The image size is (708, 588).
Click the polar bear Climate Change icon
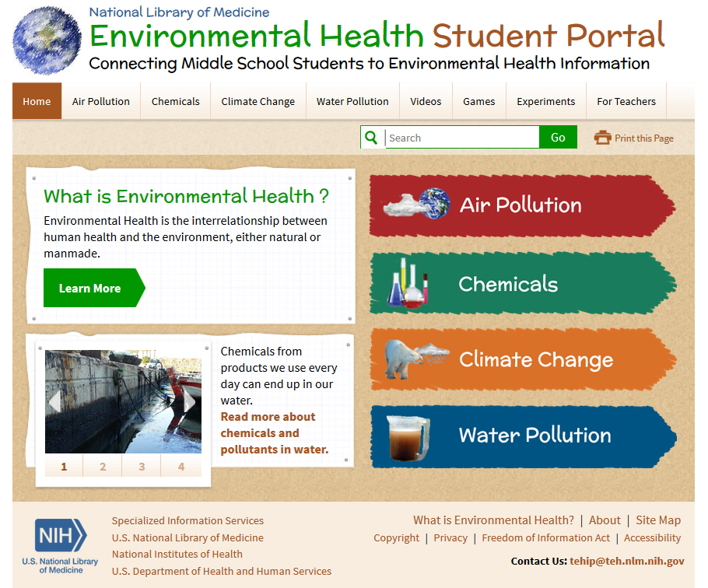pos(417,359)
